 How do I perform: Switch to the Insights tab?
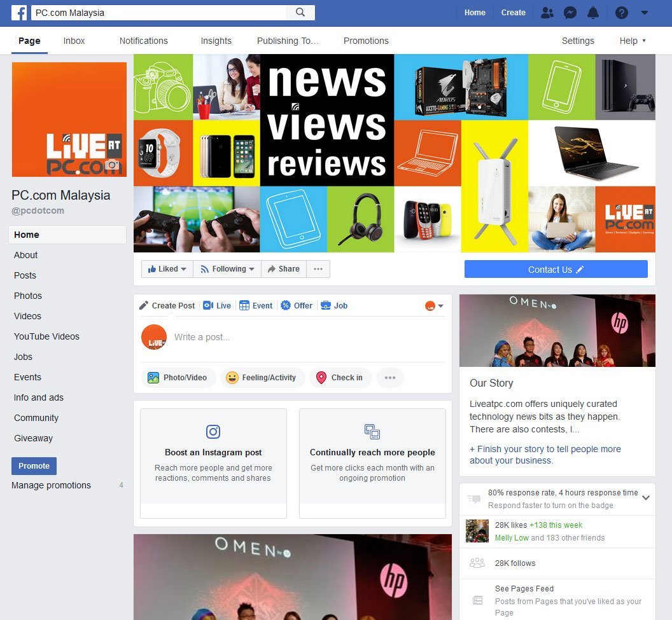click(216, 41)
